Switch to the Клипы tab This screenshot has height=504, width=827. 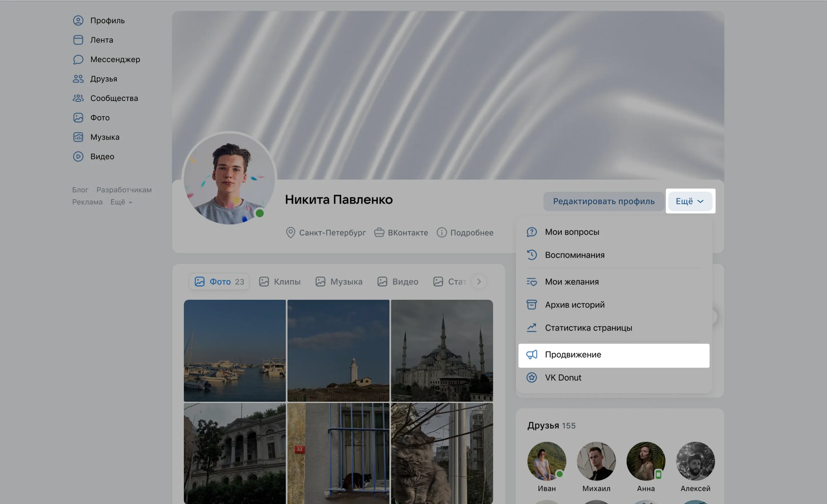[280, 282]
